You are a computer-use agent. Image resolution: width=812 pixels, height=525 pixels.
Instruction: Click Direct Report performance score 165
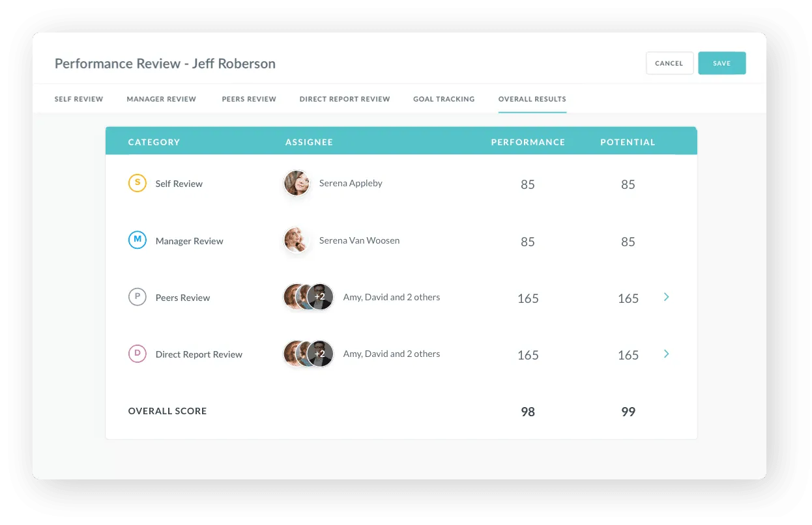(x=528, y=355)
